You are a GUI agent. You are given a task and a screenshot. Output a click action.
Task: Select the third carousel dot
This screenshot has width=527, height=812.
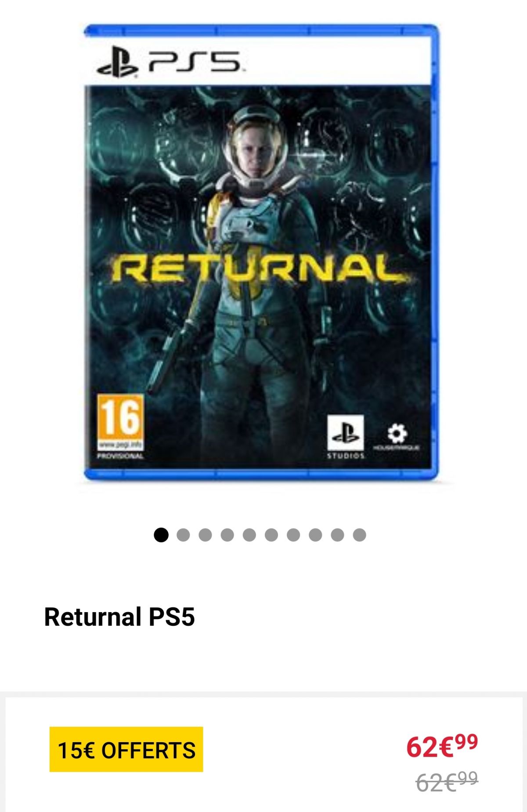click(205, 535)
